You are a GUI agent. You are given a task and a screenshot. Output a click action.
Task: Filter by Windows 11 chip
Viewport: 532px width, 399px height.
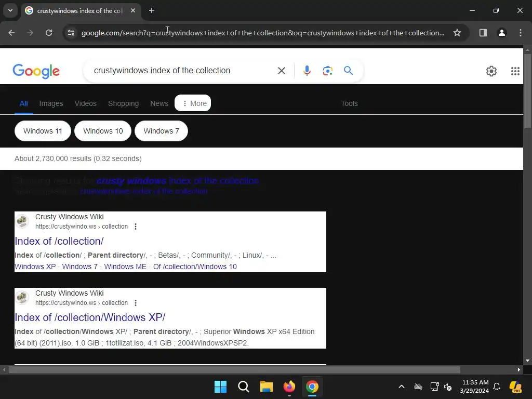[43, 131]
